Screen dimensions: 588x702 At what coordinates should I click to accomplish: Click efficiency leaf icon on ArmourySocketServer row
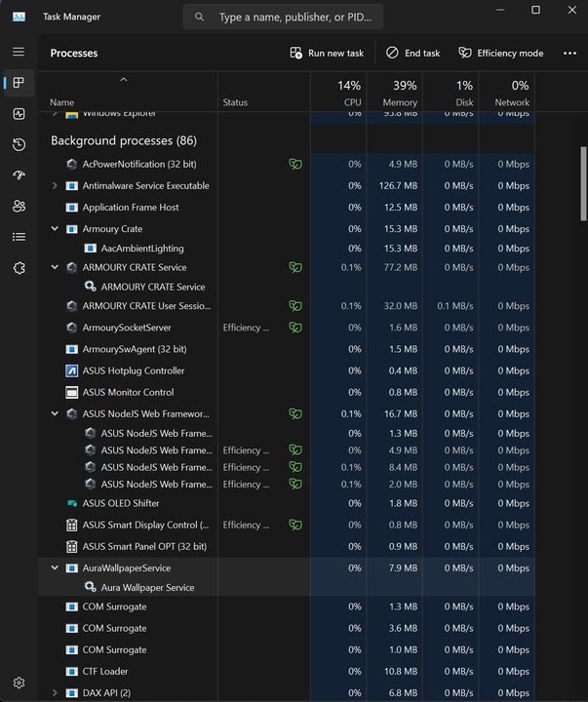(x=295, y=328)
